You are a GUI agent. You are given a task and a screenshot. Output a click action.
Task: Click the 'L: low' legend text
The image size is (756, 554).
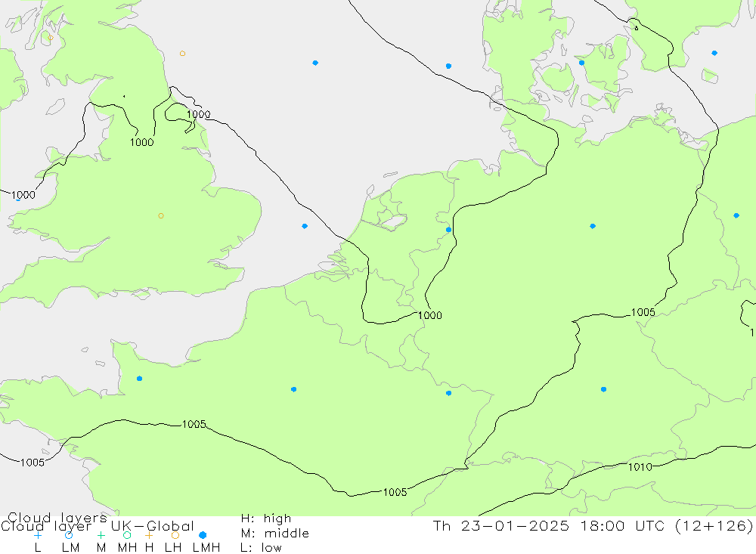pos(261,547)
